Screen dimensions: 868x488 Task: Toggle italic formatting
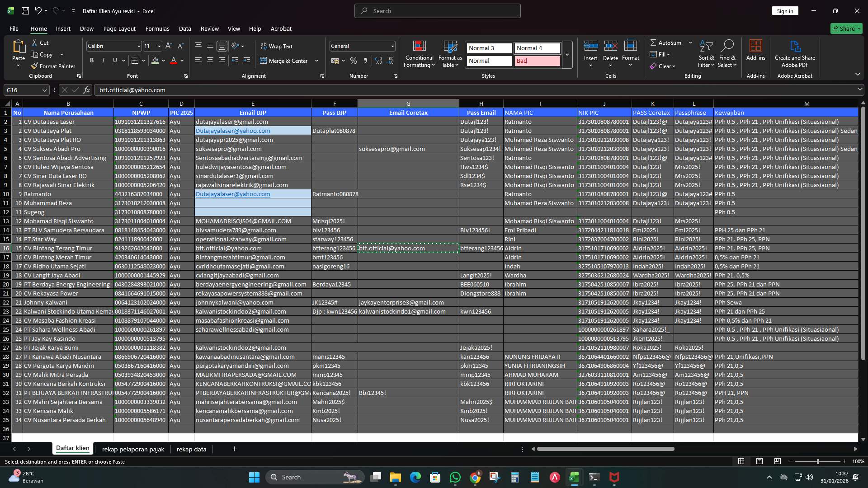pos(103,60)
